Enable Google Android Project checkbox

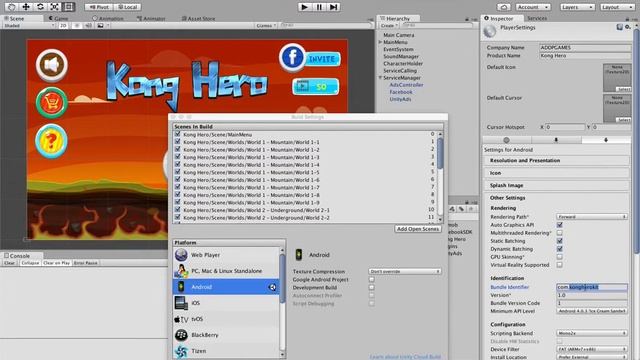tap(371, 280)
